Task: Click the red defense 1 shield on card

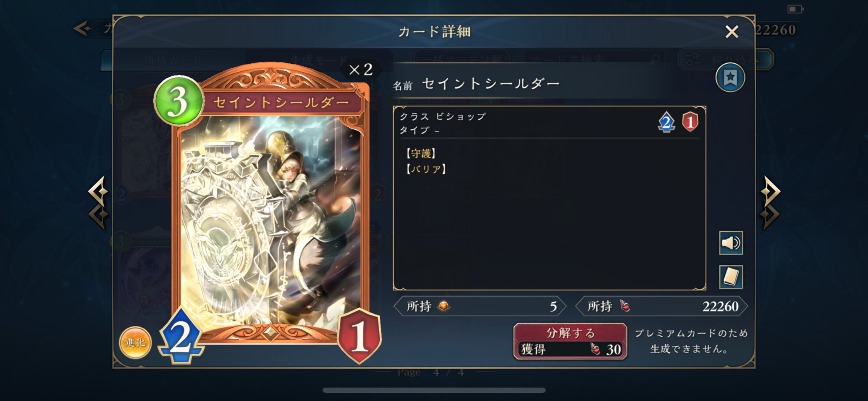Action: [x=359, y=335]
